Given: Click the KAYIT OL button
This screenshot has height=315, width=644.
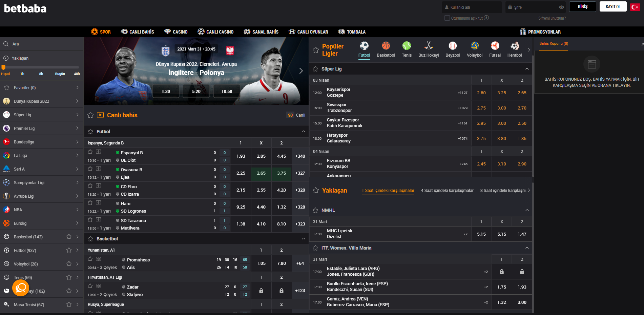Looking at the screenshot, I should [x=613, y=7].
